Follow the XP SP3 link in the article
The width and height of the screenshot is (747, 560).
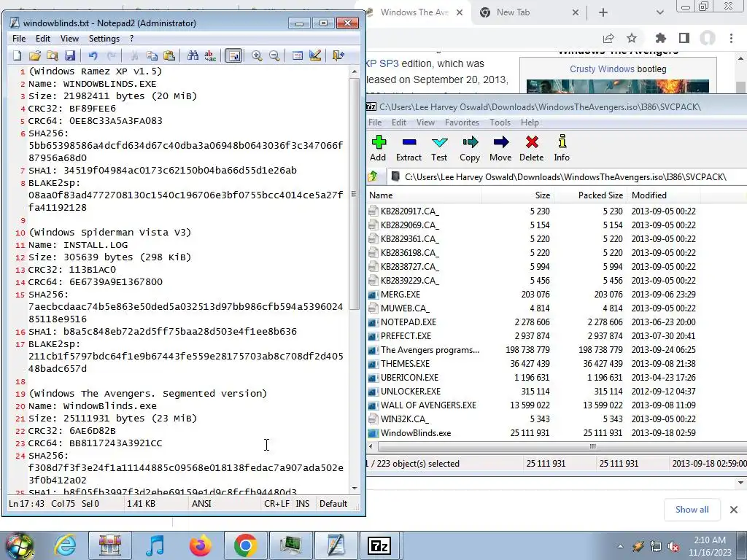click(382, 63)
